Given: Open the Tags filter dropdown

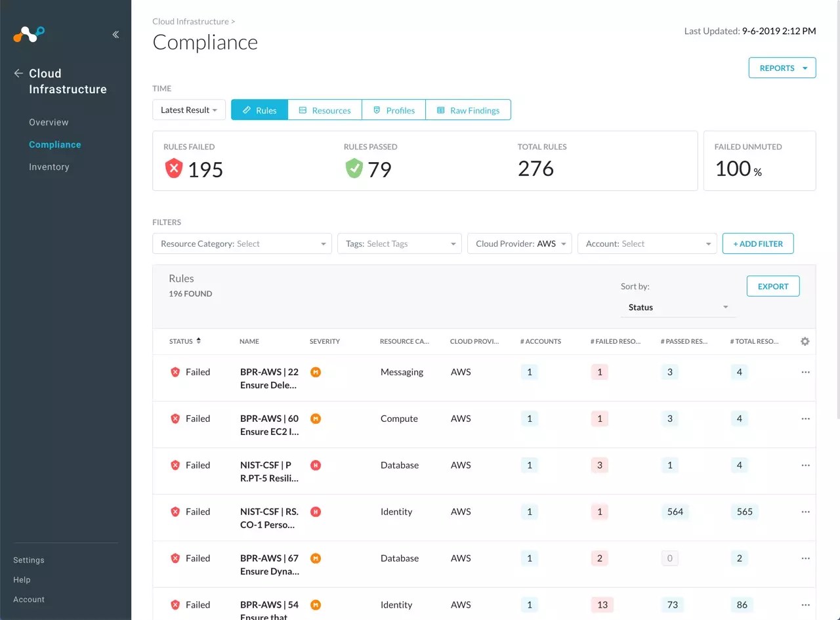Looking at the screenshot, I should pos(400,243).
